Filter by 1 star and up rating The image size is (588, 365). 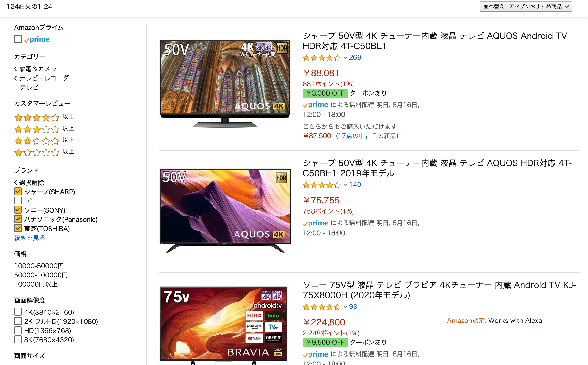(x=44, y=152)
